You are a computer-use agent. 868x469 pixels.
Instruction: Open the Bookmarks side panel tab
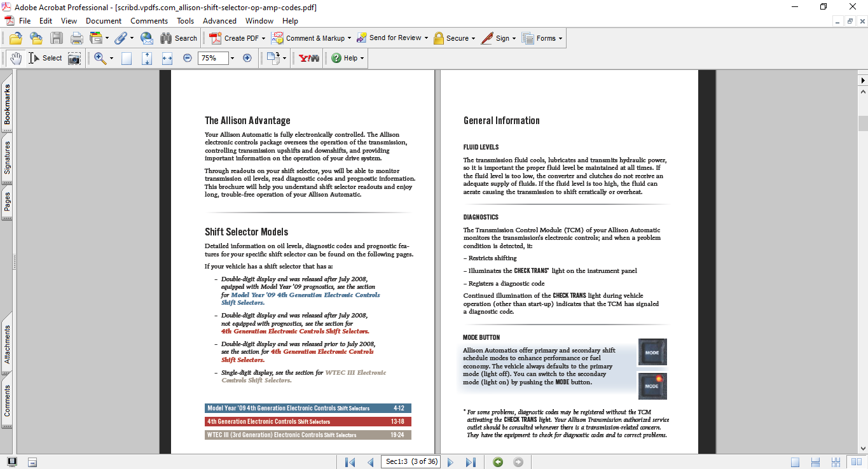click(x=7, y=104)
